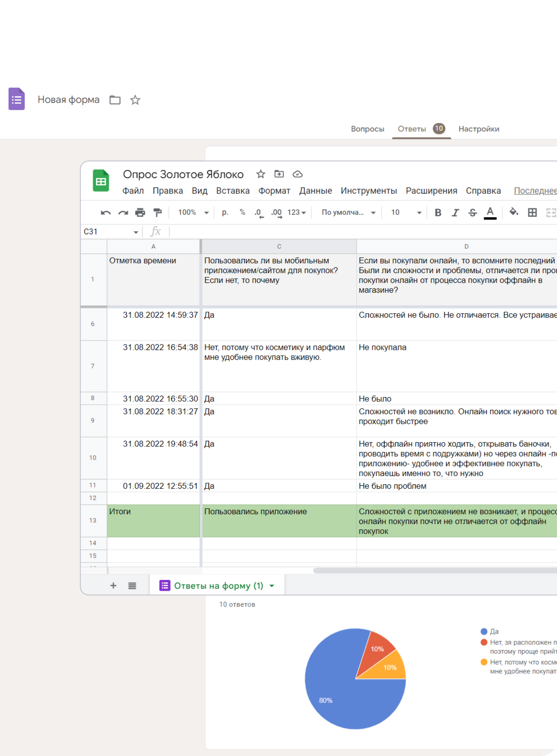This screenshot has width=557, height=756.
Task: Print the spreadsheet
Action: [x=140, y=213]
